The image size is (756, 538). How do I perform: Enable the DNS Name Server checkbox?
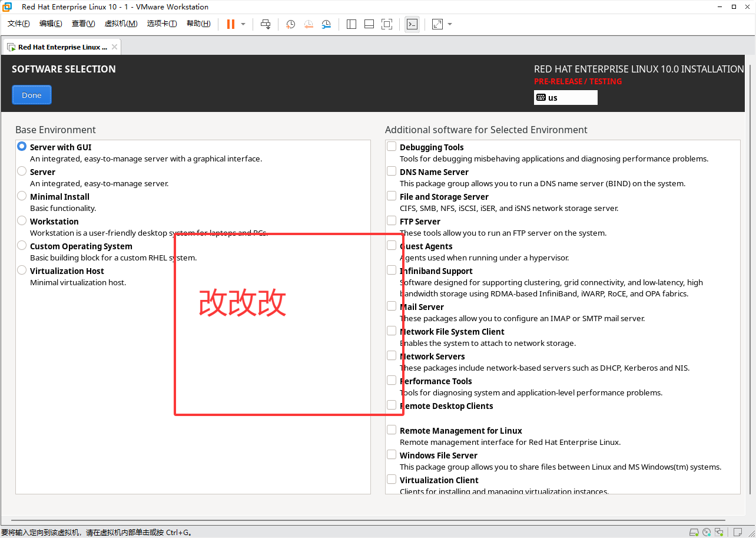pyautogui.click(x=392, y=171)
